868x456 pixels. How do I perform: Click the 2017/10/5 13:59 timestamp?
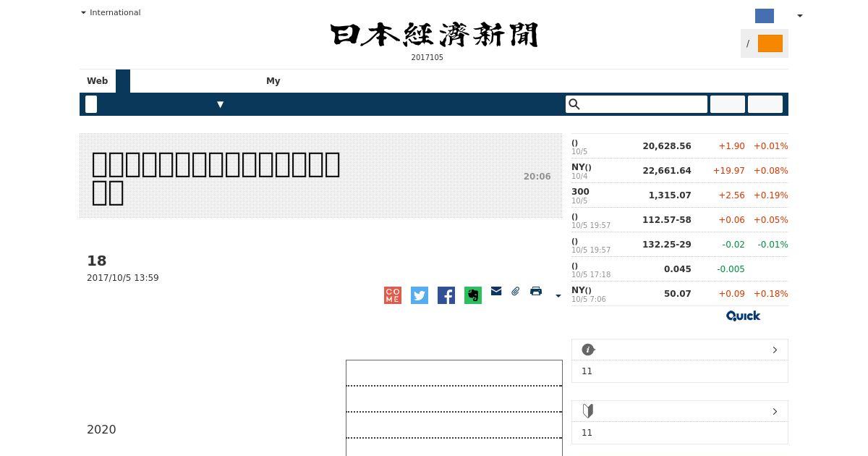pyautogui.click(x=123, y=278)
